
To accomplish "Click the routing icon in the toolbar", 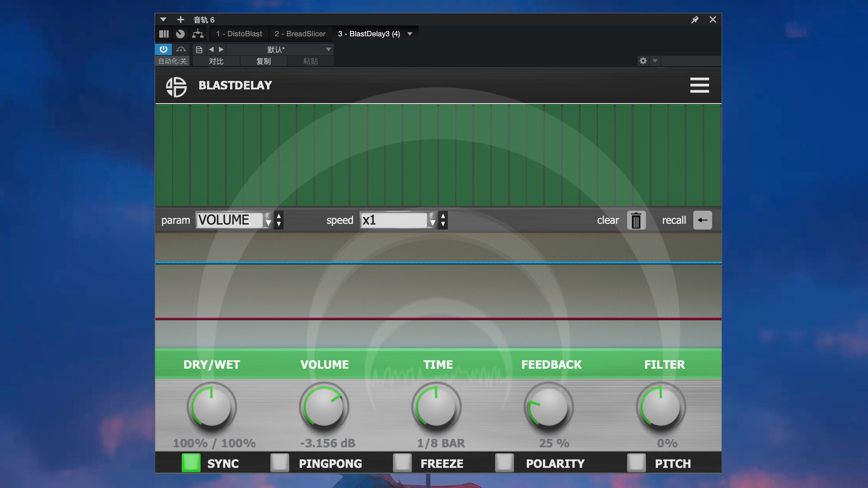I will (198, 34).
